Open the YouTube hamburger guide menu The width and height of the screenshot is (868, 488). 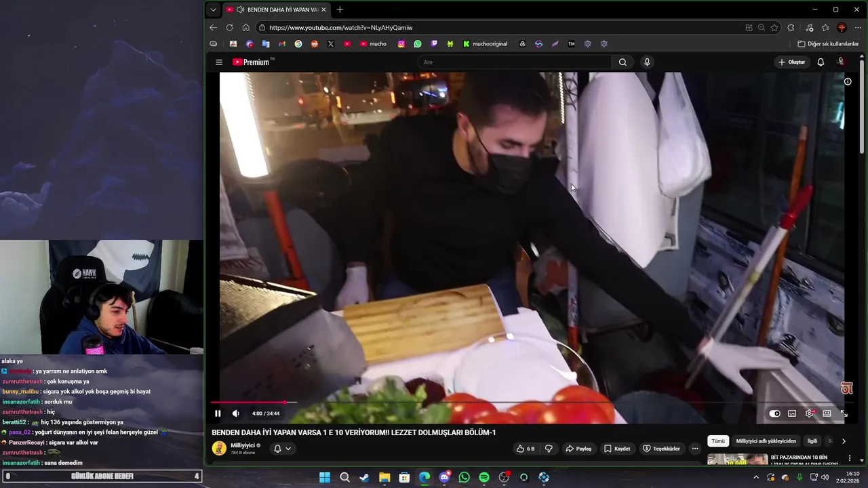(219, 62)
